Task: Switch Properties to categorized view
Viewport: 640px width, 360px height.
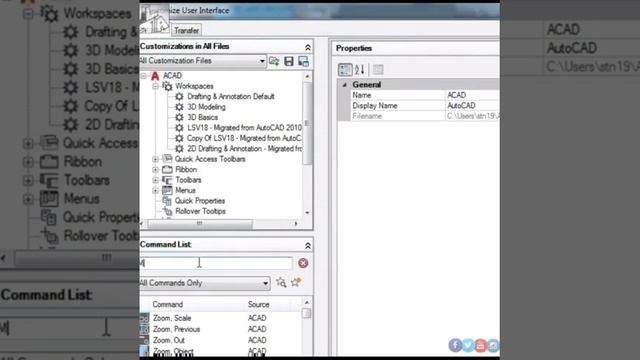Action: (345, 70)
